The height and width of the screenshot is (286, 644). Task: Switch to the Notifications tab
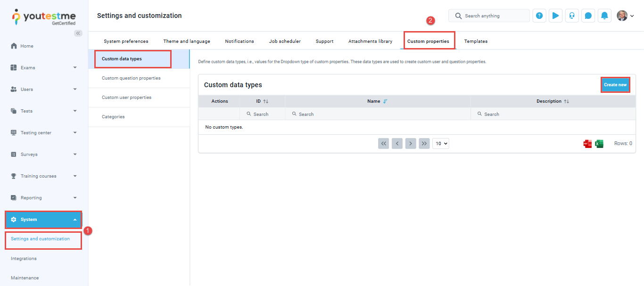coord(239,41)
